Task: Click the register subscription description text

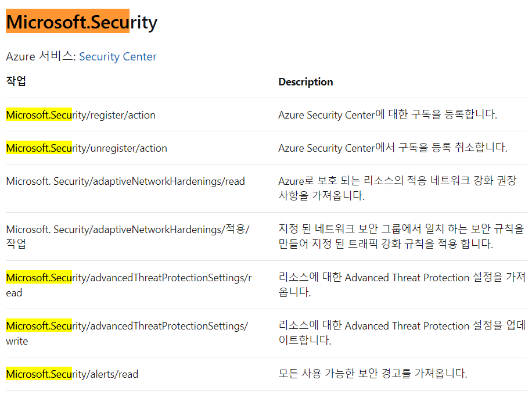Action: 388,114
